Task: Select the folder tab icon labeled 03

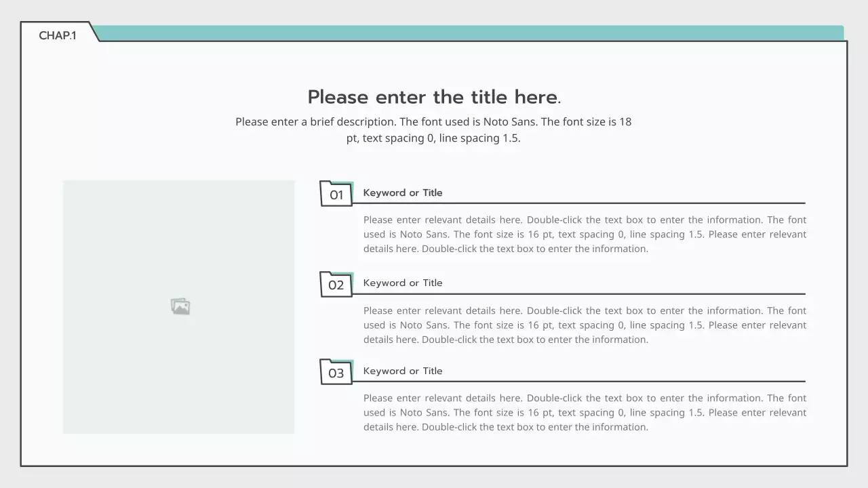Action: coord(336,372)
